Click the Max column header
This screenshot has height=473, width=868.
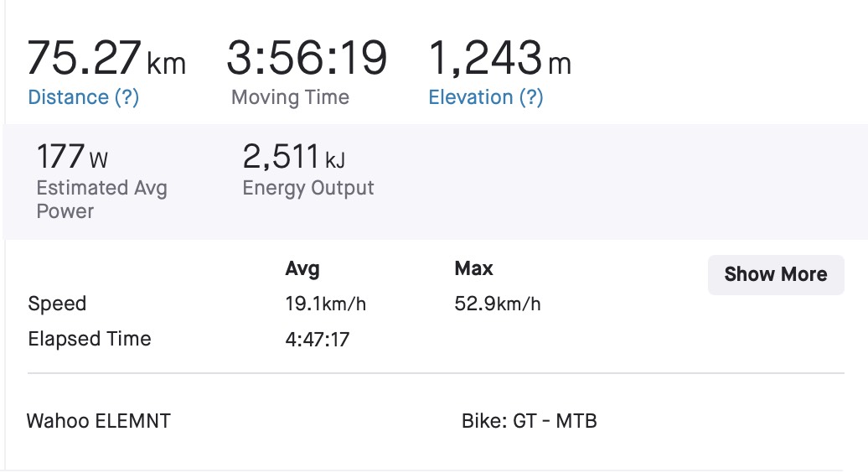coord(474,268)
